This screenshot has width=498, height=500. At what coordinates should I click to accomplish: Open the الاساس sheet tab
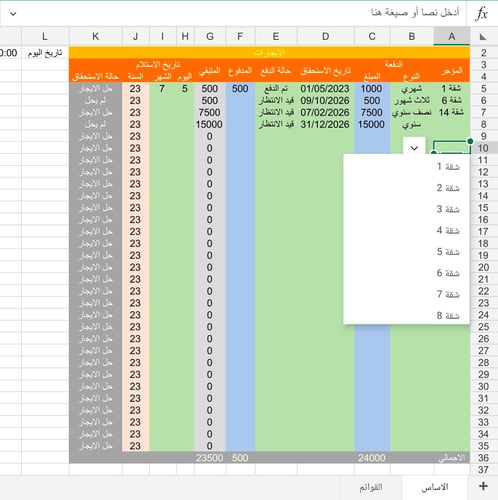(x=435, y=487)
